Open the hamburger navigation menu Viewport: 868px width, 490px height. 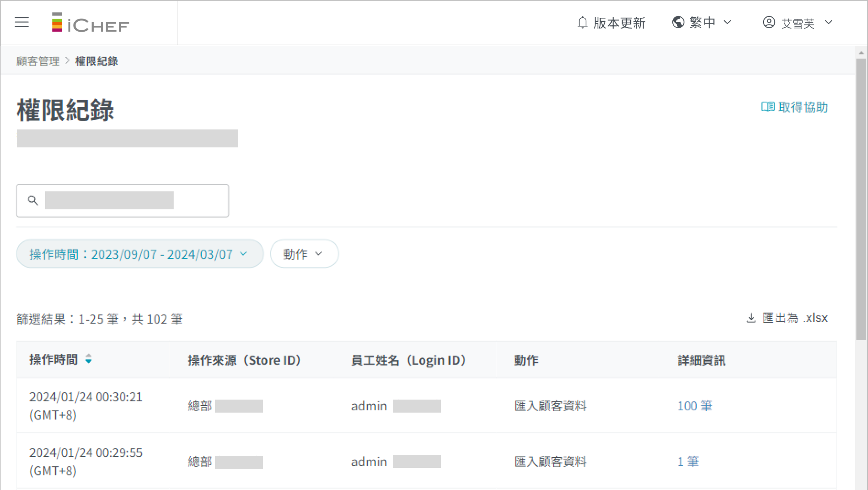(x=22, y=22)
